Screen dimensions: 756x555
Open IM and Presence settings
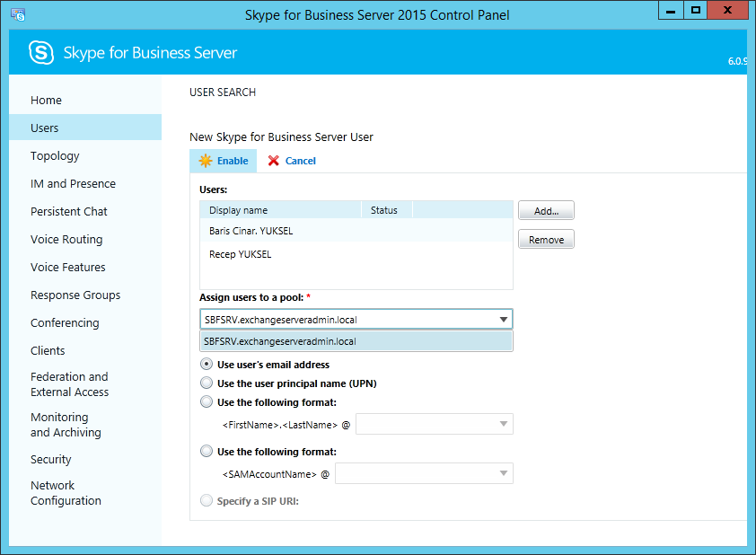(x=74, y=184)
